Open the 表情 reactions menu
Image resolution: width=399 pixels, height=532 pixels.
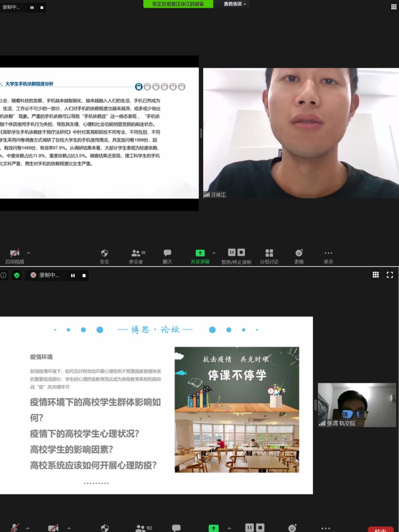click(x=299, y=256)
